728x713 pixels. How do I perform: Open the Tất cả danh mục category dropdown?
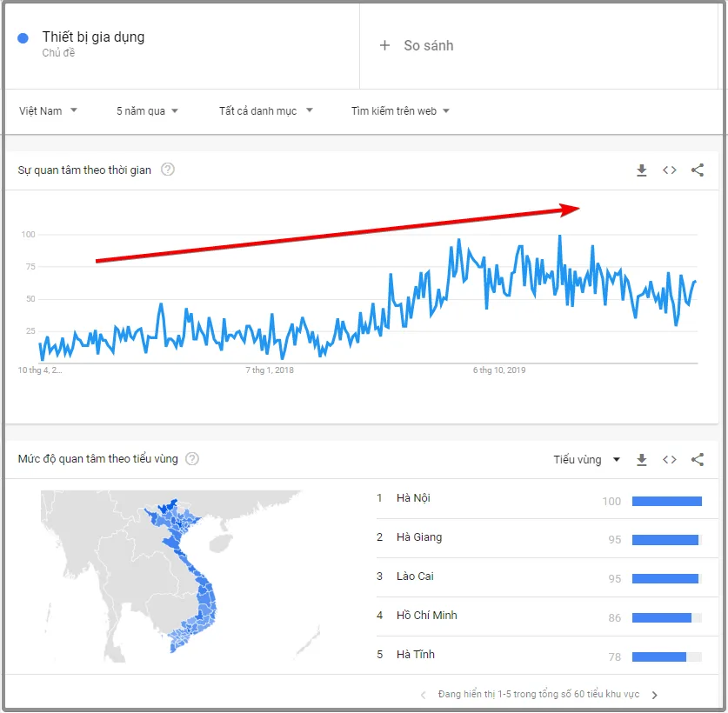[x=266, y=111]
